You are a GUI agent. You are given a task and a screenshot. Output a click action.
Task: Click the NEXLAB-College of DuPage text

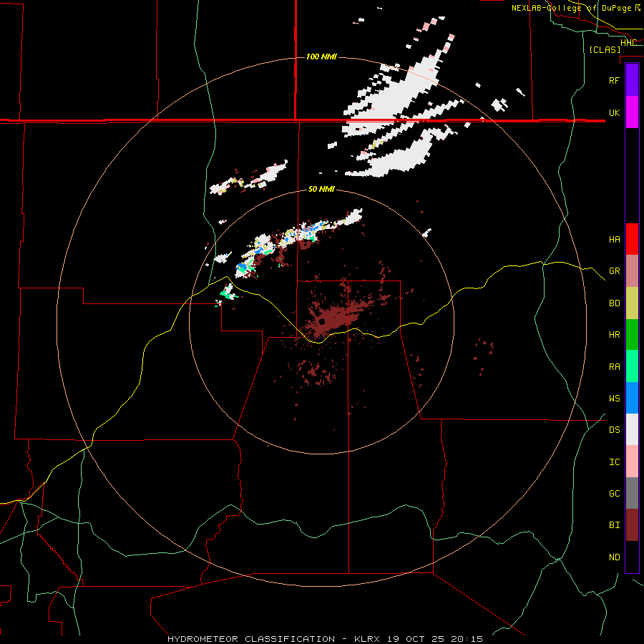point(571,8)
